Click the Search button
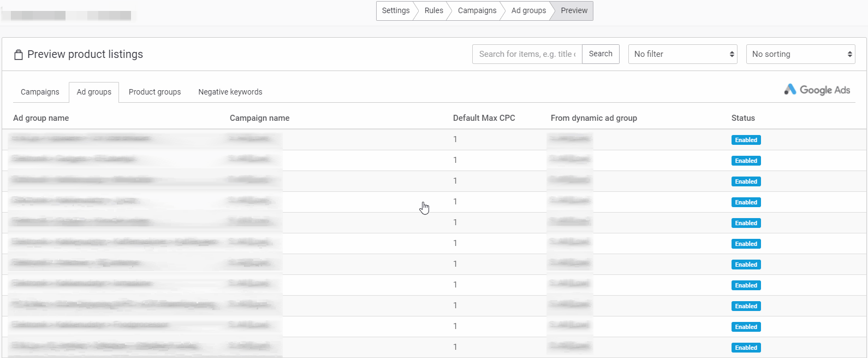The image size is (868, 358). coord(601,54)
